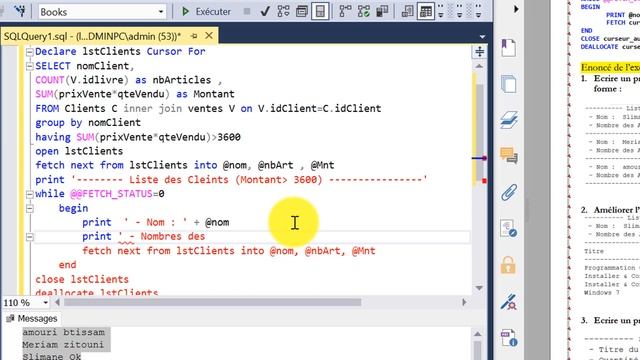Click the Messages pane scroll up arrow
Screen dimensions: 640x360
point(478,334)
